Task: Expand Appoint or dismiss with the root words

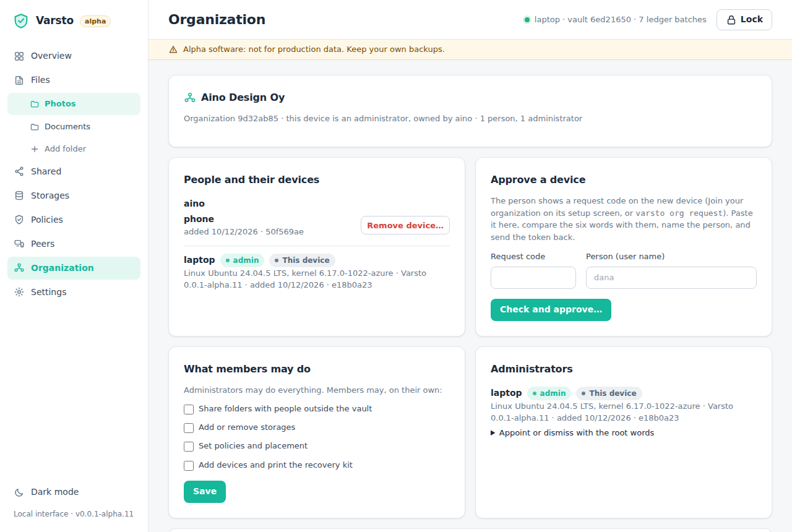Action: pos(572,433)
